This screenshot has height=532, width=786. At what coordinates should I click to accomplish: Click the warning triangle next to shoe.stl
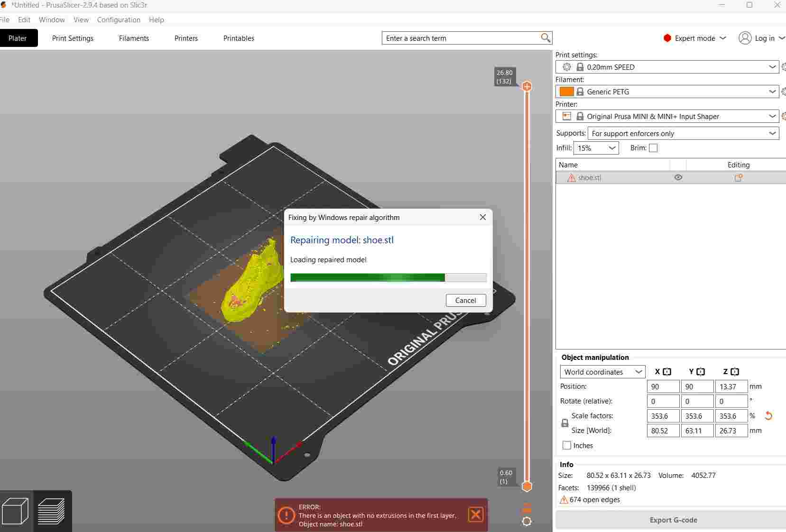[x=571, y=178]
